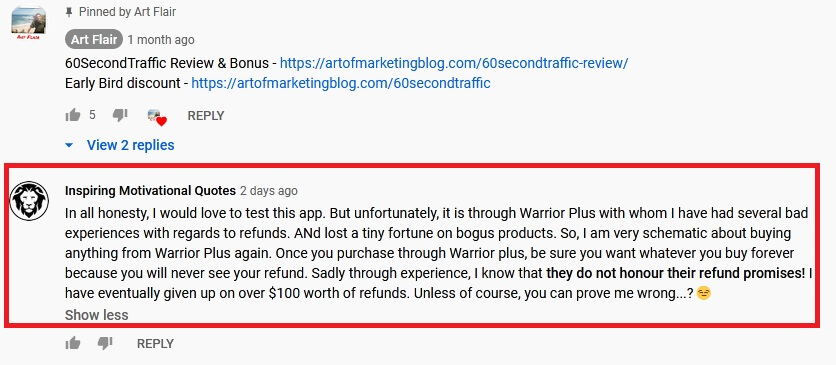Screen dimensions: 836x365
Task: Open the Early Bird discount link
Action: tap(341, 83)
